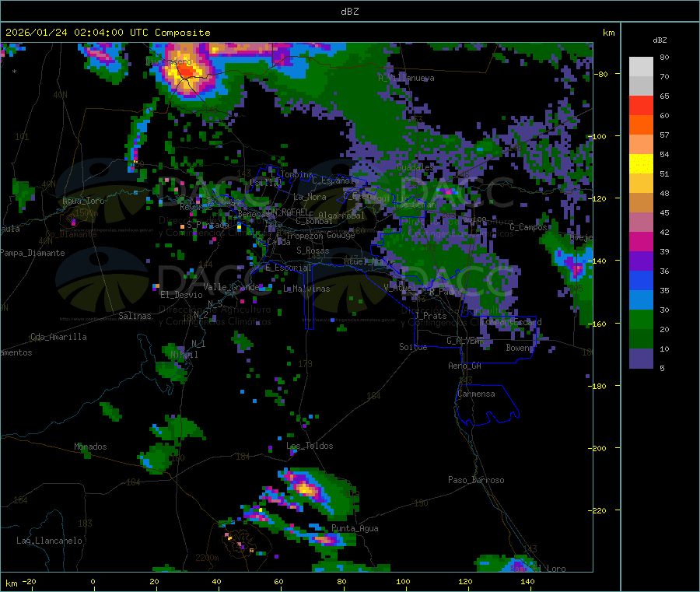Click the 'A_Villanueva' map label

coord(406,78)
